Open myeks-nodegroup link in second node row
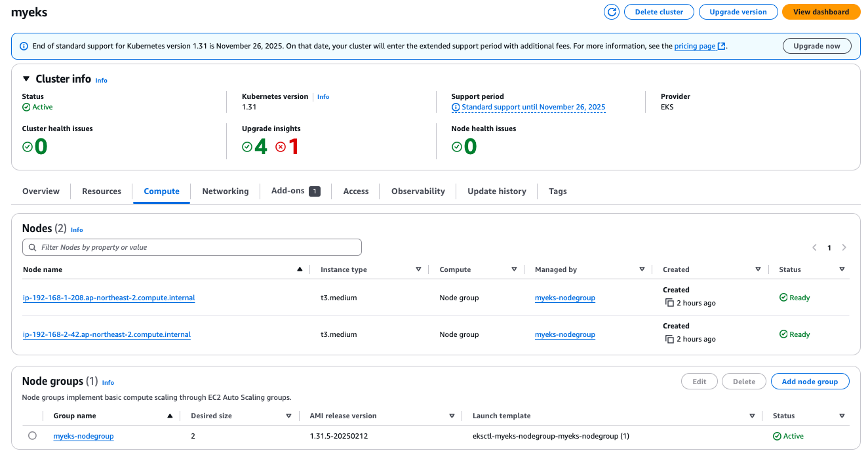This screenshot has height=453, width=868. tap(565, 334)
